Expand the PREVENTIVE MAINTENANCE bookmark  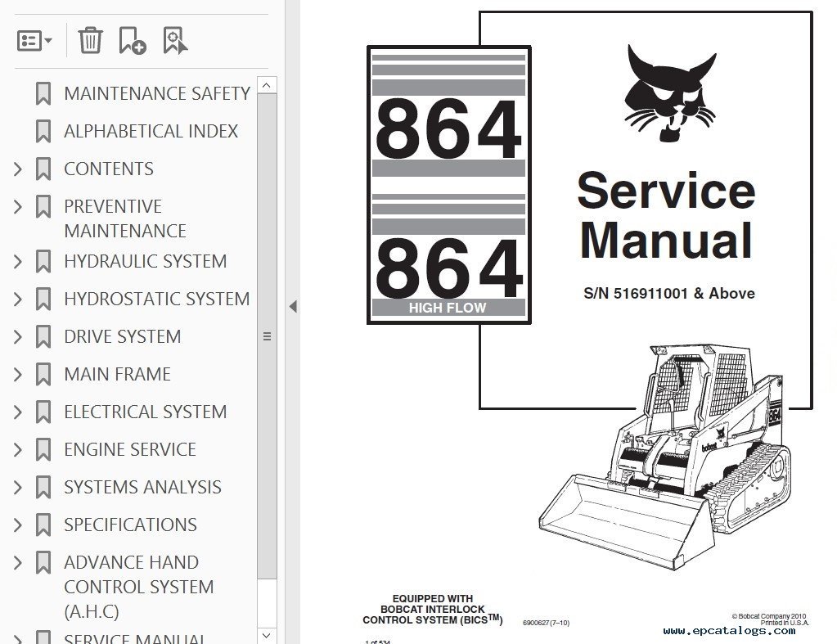[18, 207]
